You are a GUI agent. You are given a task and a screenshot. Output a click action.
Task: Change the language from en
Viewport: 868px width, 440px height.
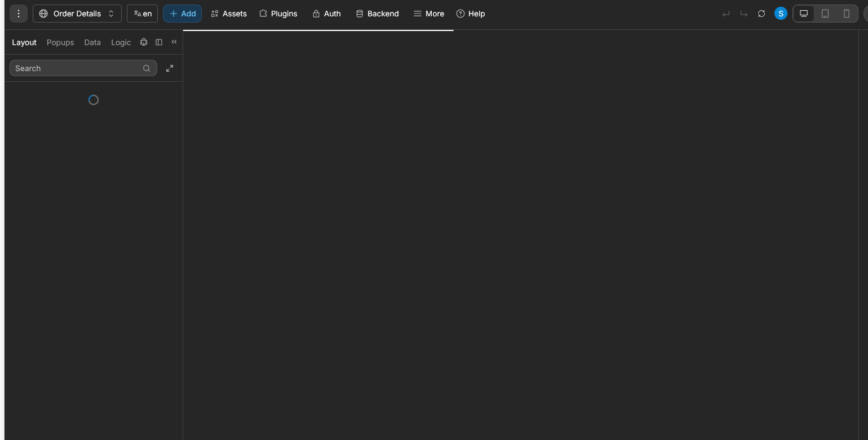[143, 14]
